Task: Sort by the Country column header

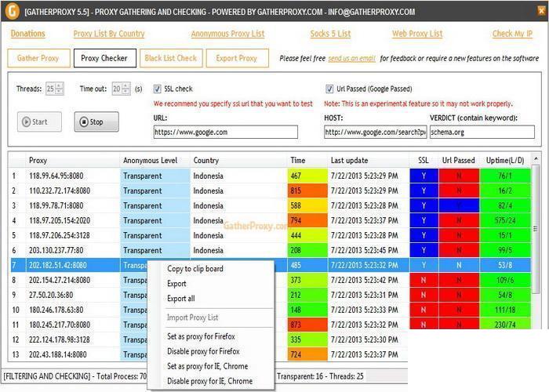Action: tap(238, 160)
